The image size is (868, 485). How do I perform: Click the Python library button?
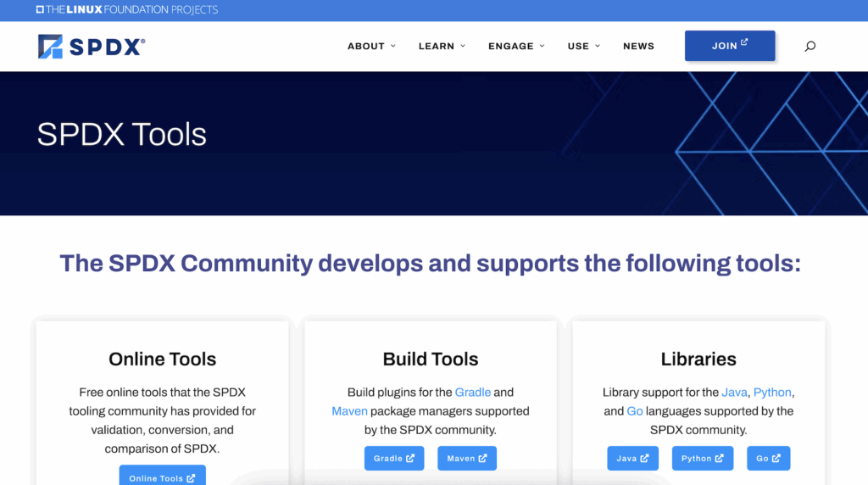(703, 459)
